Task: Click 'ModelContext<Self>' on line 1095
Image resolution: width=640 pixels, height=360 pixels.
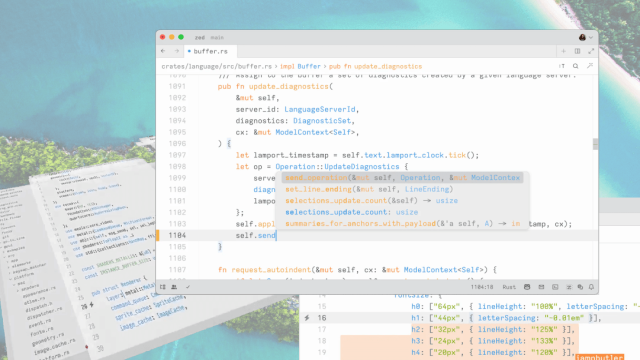Action: [315, 132]
